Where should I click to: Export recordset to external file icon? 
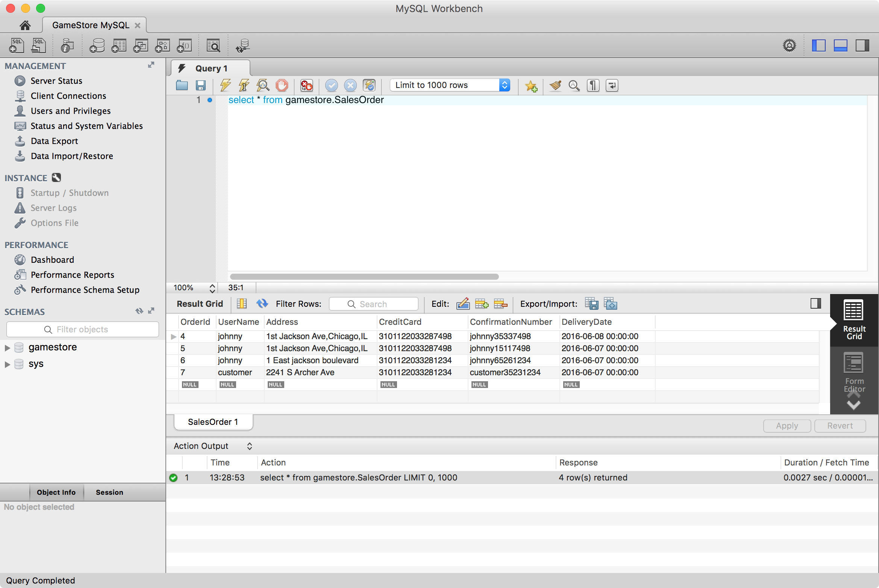pyautogui.click(x=592, y=304)
